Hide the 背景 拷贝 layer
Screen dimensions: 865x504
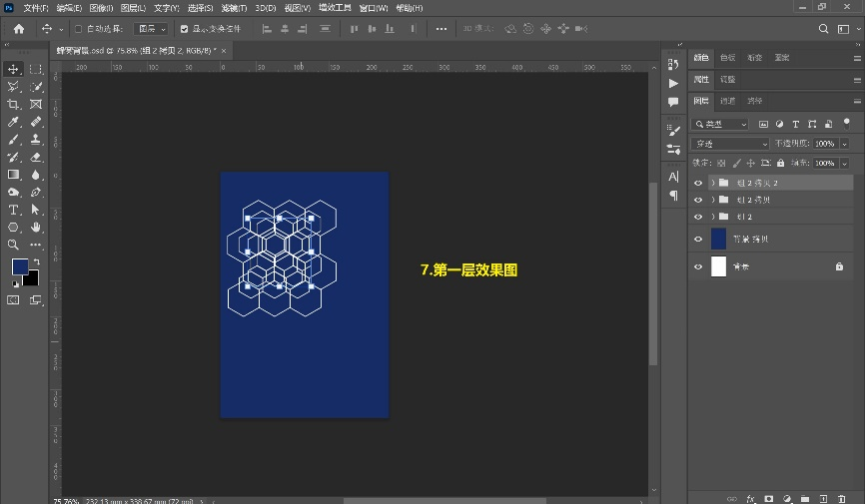(698, 239)
